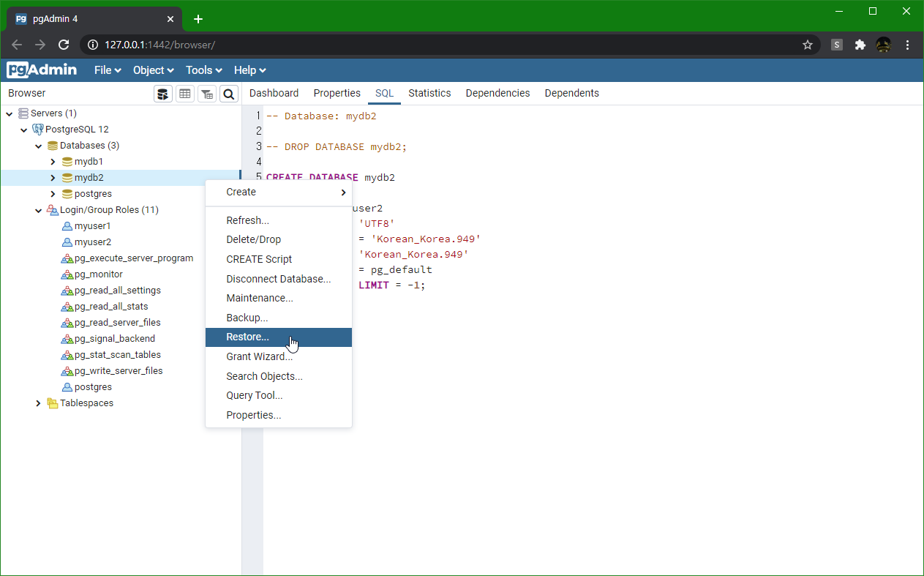Screen dimensions: 924x576
Task: Collapse the PostgreSQL 12 node
Action: [24, 130]
